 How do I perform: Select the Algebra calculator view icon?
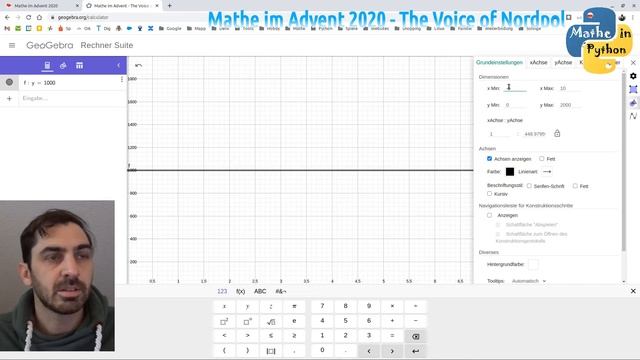(x=47, y=65)
